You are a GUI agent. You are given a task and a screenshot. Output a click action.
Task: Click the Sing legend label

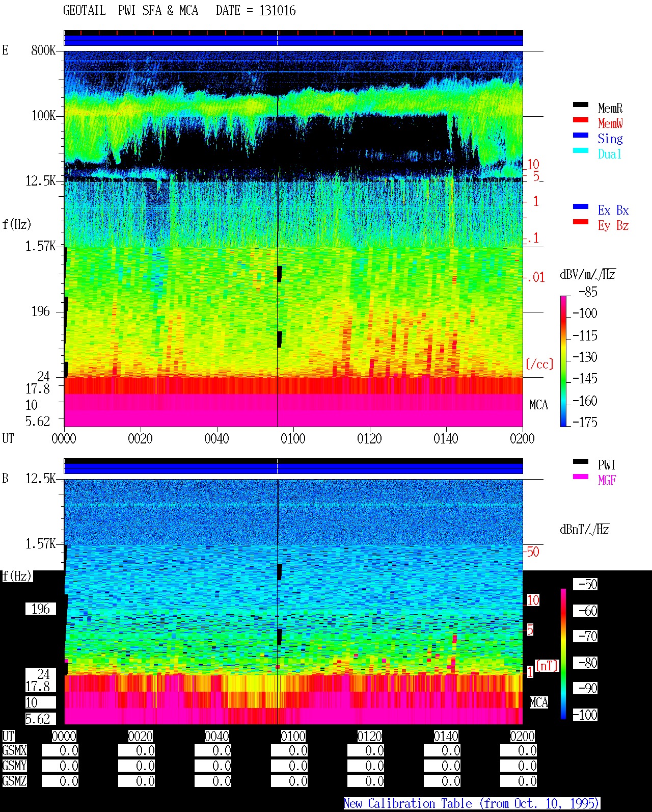click(x=610, y=139)
